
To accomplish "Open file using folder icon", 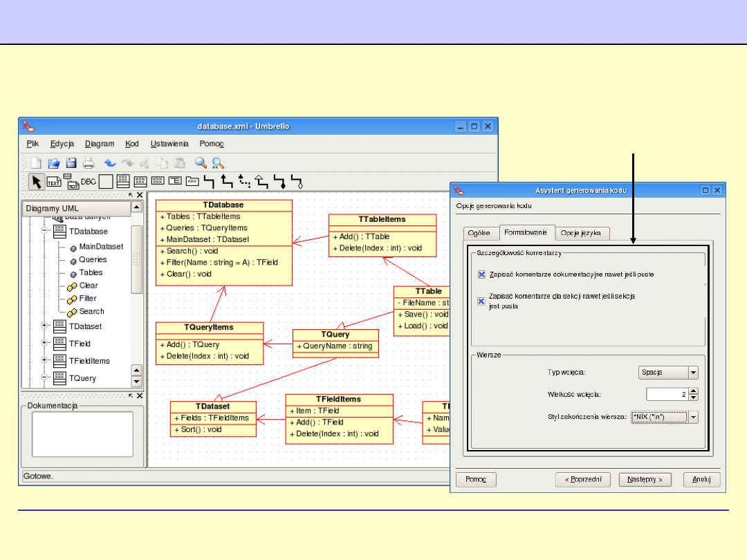I will 54,163.
